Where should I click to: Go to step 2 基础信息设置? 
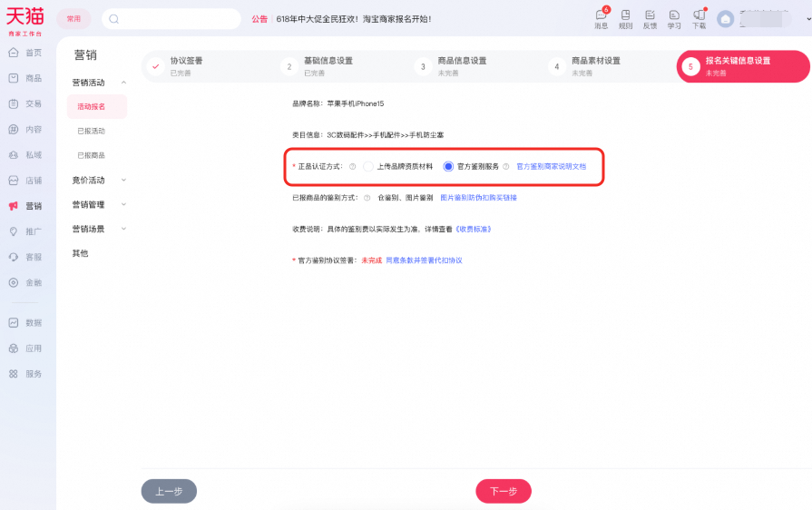tap(317, 66)
